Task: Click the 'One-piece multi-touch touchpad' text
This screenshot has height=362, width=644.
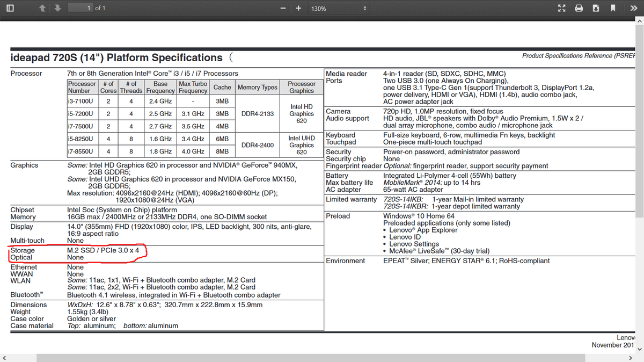Action: [432, 142]
